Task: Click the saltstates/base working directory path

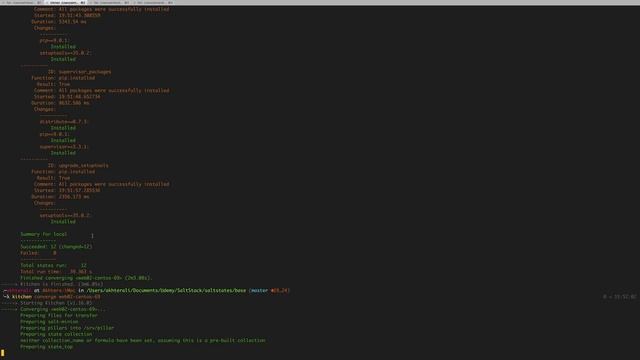Action: pyautogui.click(x=166, y=291)
